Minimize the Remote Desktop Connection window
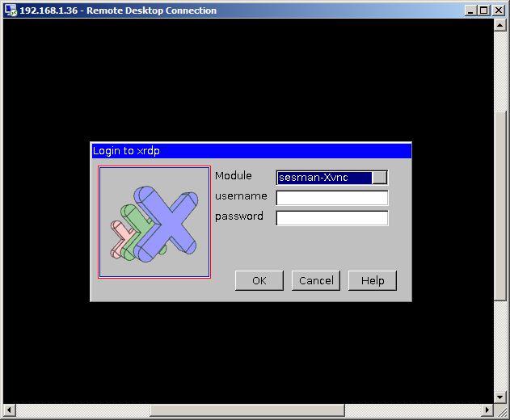 coord(471,10)
